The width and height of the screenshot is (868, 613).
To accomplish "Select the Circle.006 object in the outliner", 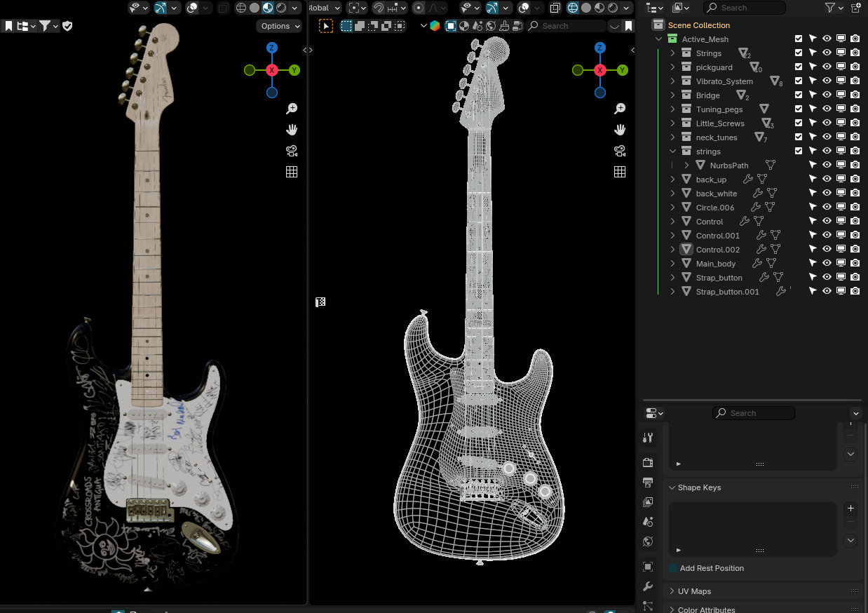I will pos(715,208).
